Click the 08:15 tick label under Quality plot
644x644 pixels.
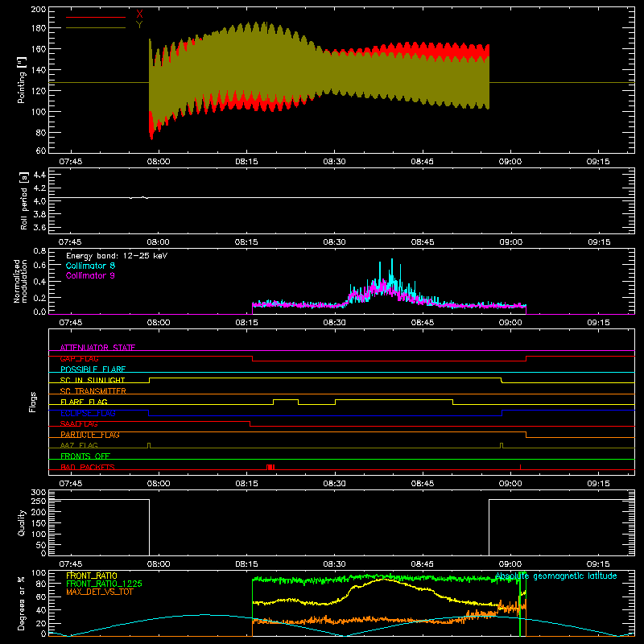[x=246, y=564]
